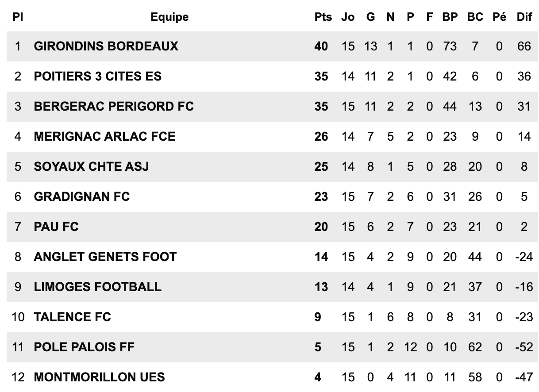
Task: Open SOYAUX CHTE ASJ team entry
Action: click(x=91, y=166)
